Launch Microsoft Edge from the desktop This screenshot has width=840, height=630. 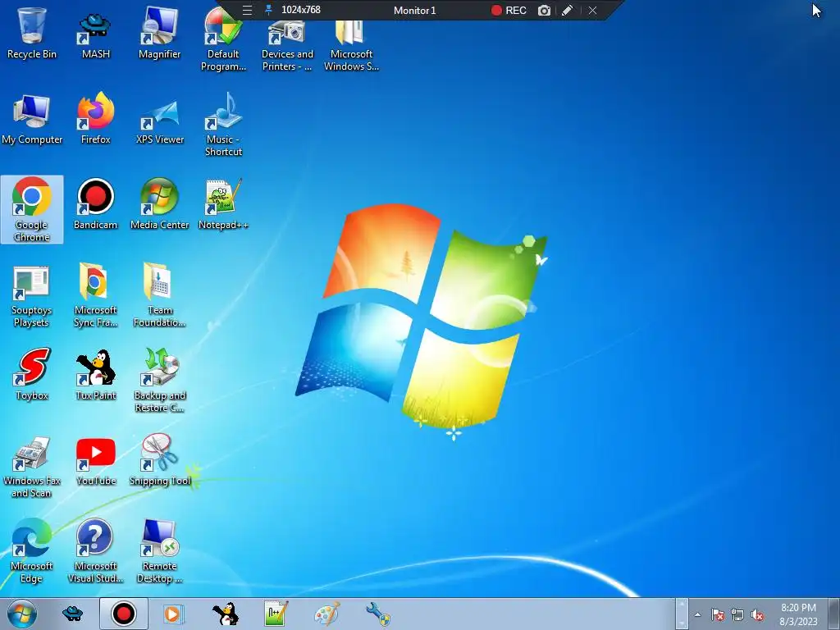pos(32,550)
